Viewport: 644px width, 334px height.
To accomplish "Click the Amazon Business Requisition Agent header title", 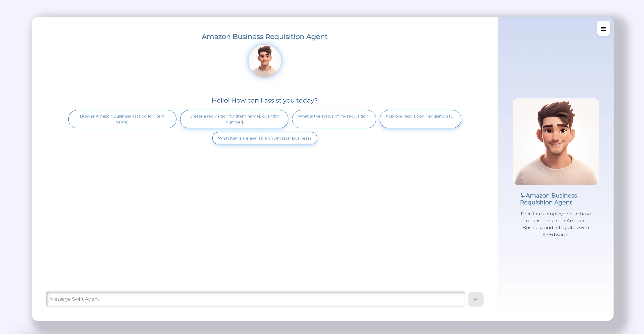I will (264, 36).
